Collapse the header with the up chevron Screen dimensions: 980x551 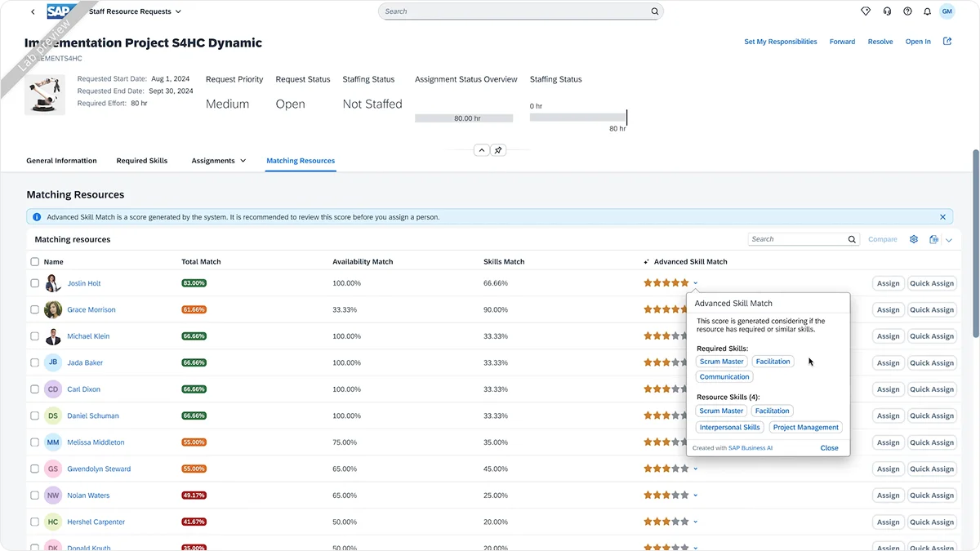pos(481,150)
